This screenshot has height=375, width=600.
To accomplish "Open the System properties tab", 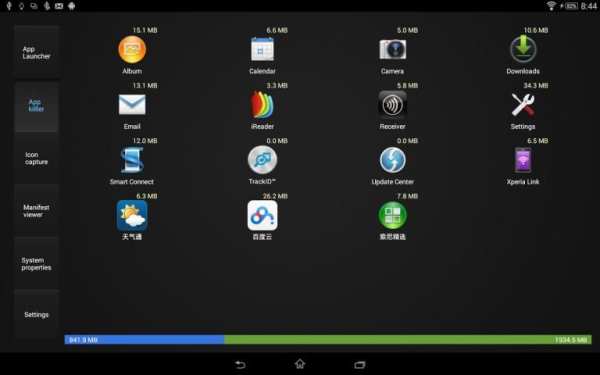I will [x=36, y=264].
